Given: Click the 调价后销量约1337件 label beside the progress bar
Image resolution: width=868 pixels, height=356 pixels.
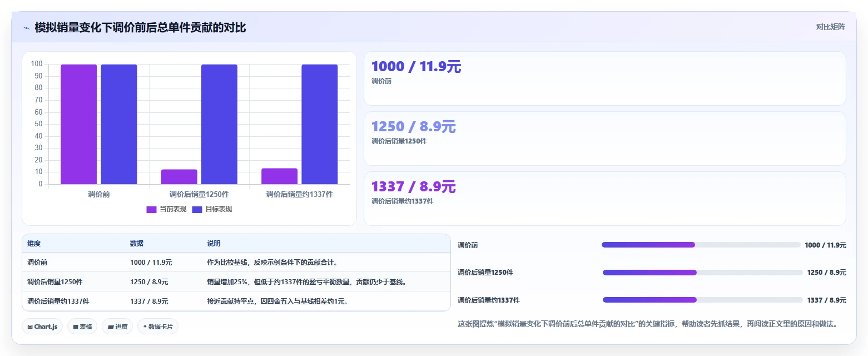Looking at the screenshot, I should [x=489, y=300].
